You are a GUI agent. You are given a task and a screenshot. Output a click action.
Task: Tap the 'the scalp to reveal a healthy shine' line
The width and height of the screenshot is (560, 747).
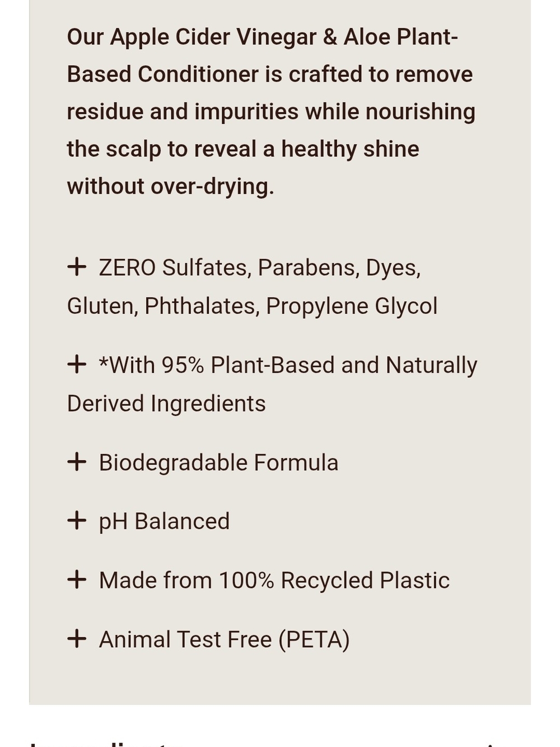[x=243, y=150]
